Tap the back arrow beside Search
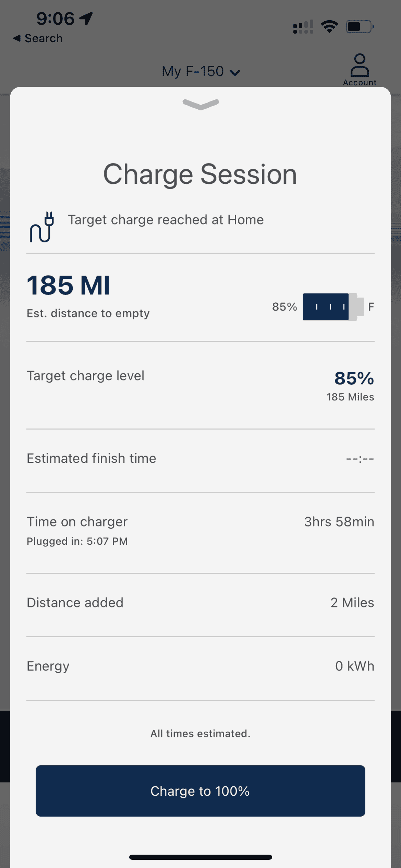Image resolution: width=401 pixels, height=868 pixels. 17,38
